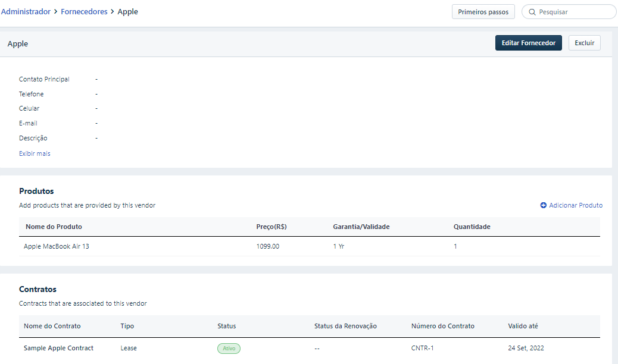Click the date 24 Set, 2022

(526, 348)
